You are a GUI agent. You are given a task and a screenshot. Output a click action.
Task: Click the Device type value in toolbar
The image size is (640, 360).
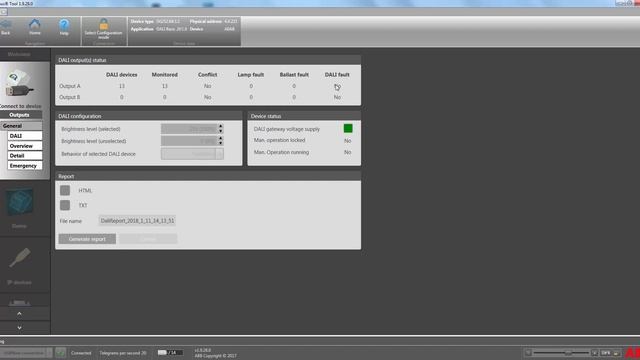pos(168,21)
